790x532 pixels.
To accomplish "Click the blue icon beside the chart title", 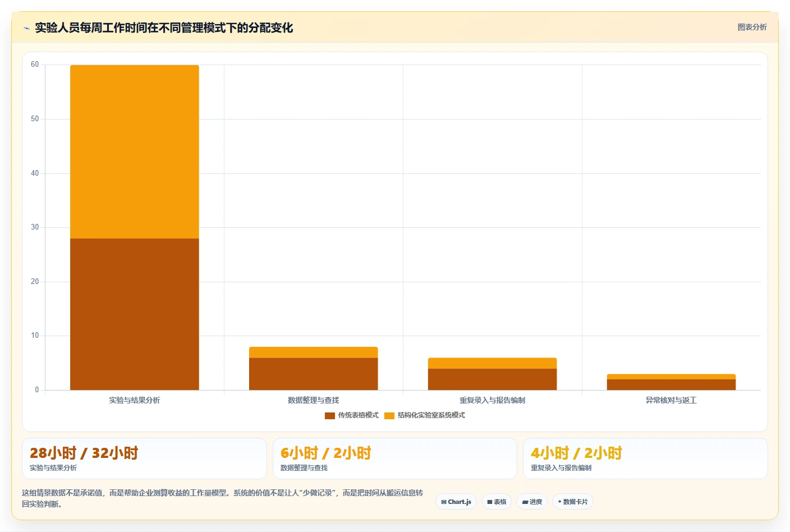I will click(26, 28).
